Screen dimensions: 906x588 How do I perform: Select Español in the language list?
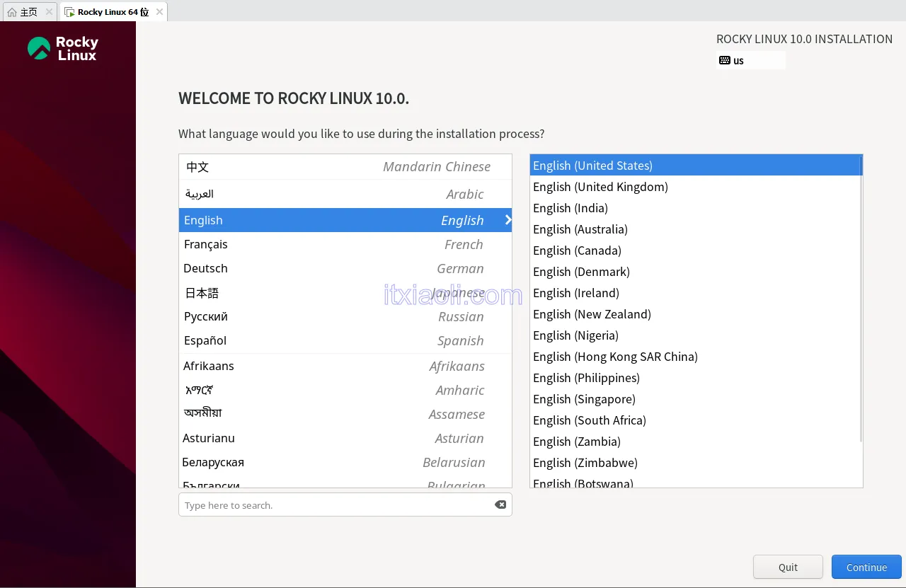(345, 340)
